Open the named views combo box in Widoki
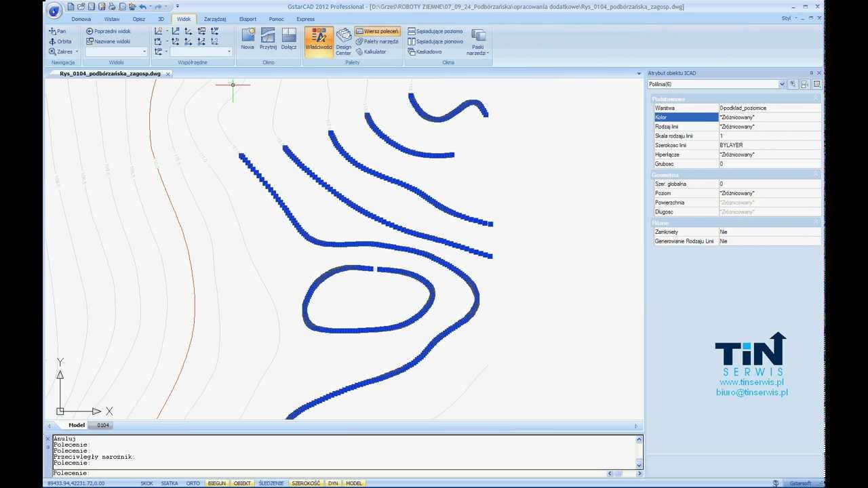This screenshot has height=488, width=868. (x=116, y=52)
